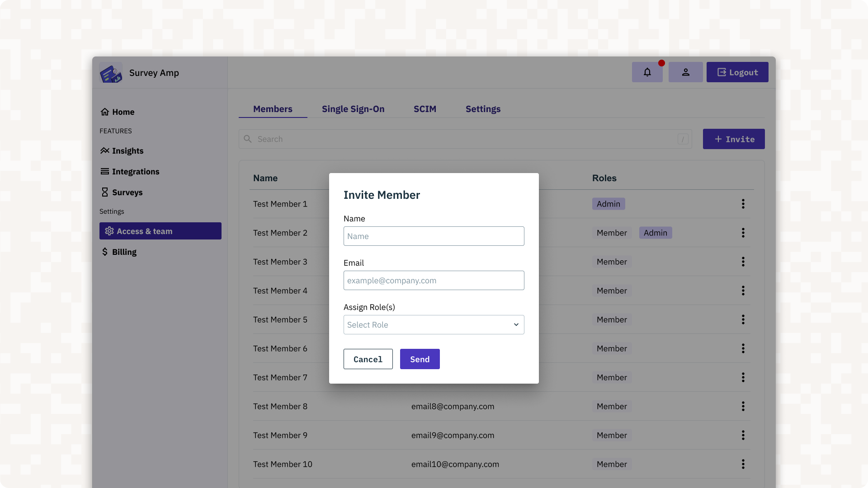This screenshot has height=488, width=868.
Task: Click the Logout button
Action: (737, 72)
